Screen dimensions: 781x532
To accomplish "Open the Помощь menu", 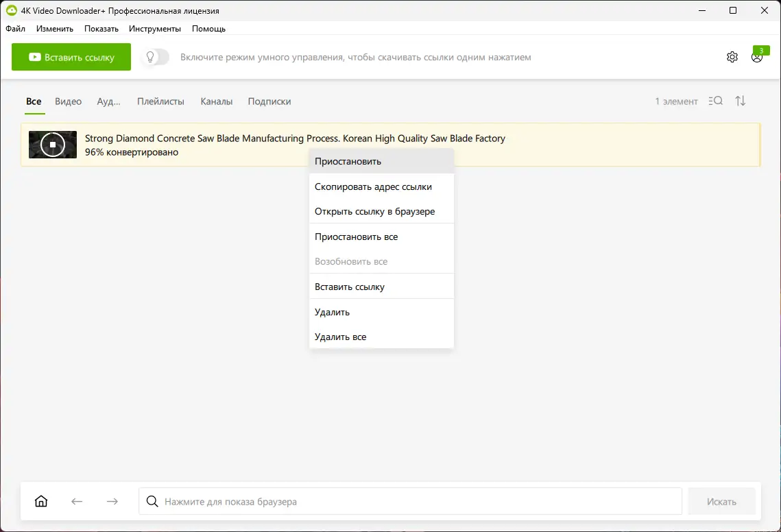I will (x=208, y=28).
